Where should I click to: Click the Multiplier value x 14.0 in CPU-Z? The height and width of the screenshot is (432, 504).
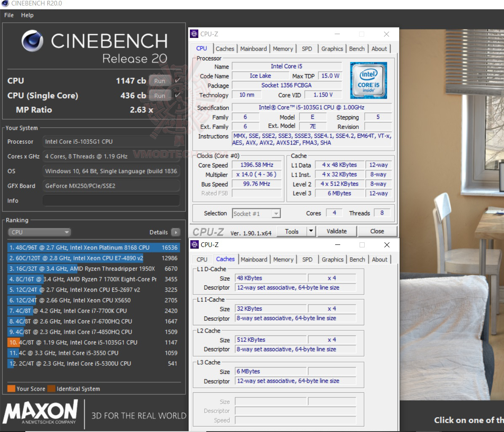[256, 174]
